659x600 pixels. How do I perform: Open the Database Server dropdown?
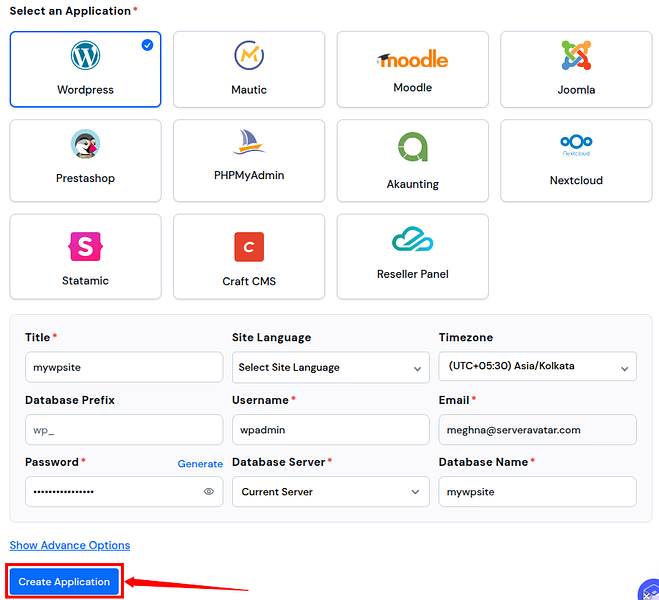[330, 492]
